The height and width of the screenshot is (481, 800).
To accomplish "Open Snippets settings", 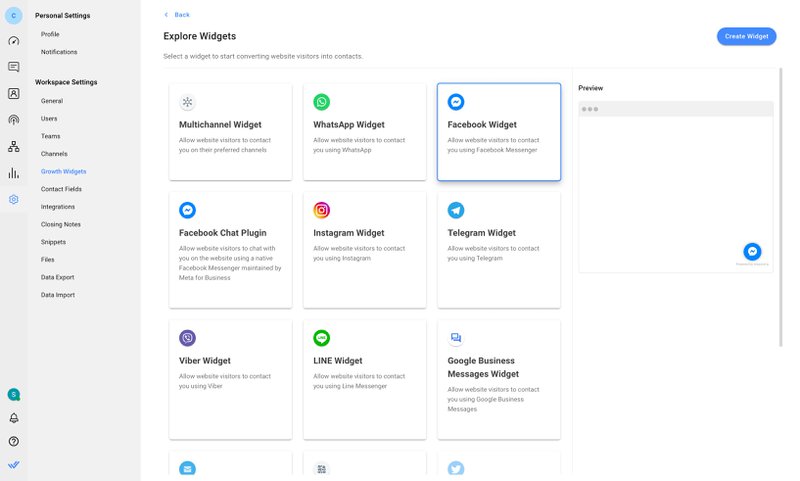I will click(x=54, y=242).
